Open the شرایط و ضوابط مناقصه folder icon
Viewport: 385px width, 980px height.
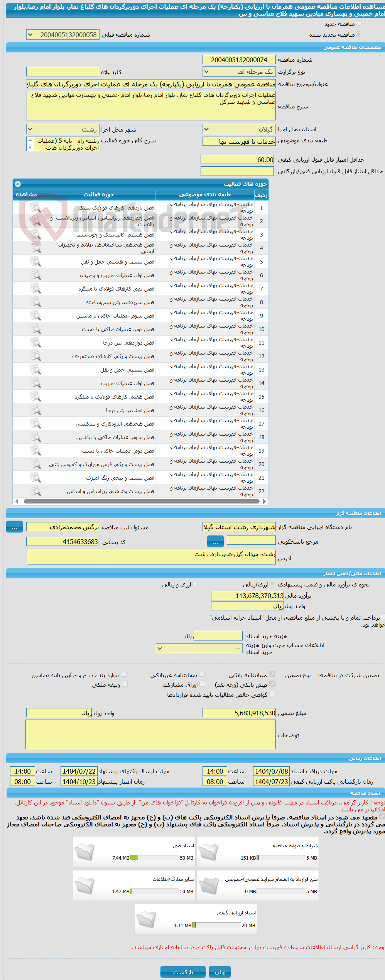click(209, 852)
